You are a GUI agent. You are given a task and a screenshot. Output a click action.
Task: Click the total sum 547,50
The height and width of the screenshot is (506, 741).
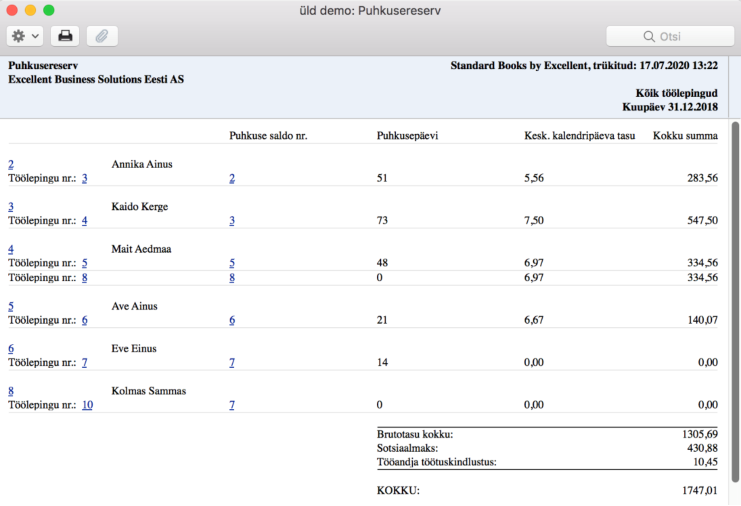(702, 221)
